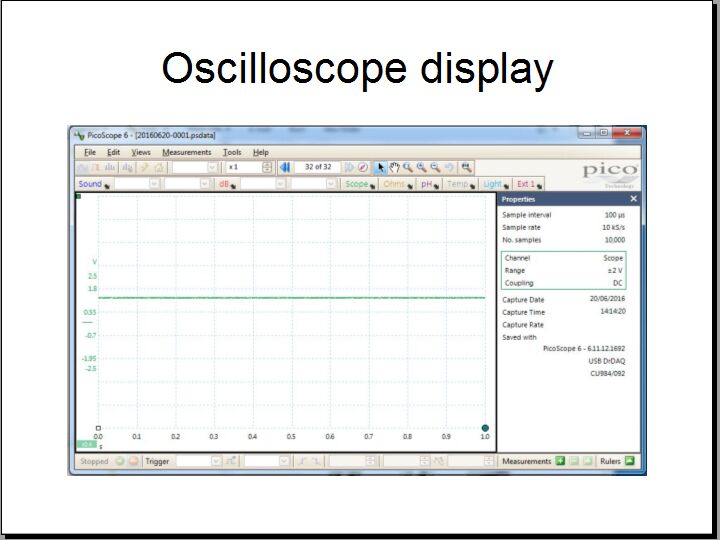
Task: Expand the Trigger mode dropdown
Action: [214, 461]
